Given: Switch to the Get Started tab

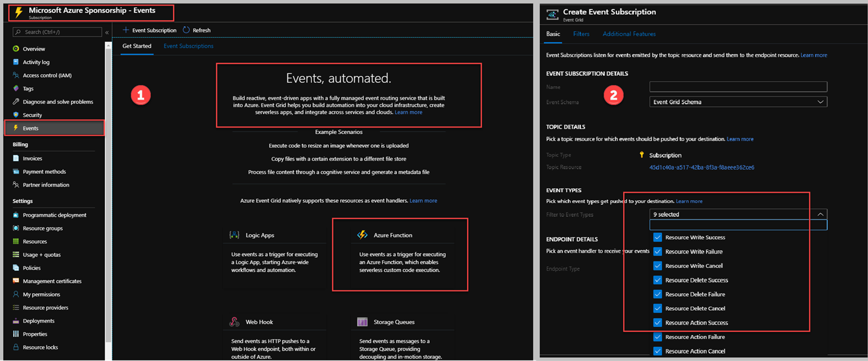Looking at the screenshot, I should point(137,46).
